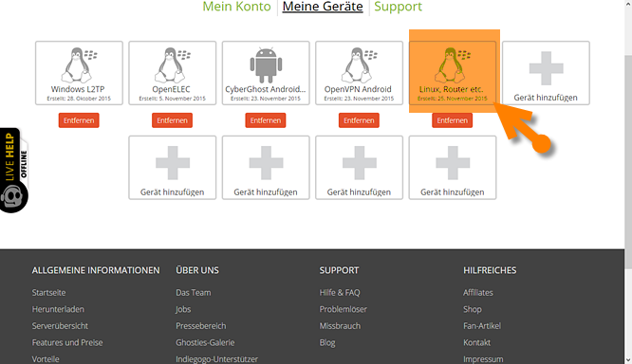Switch to the Mein Konto tab
This screenshot has height=364, width=632.
pos(236,7)
